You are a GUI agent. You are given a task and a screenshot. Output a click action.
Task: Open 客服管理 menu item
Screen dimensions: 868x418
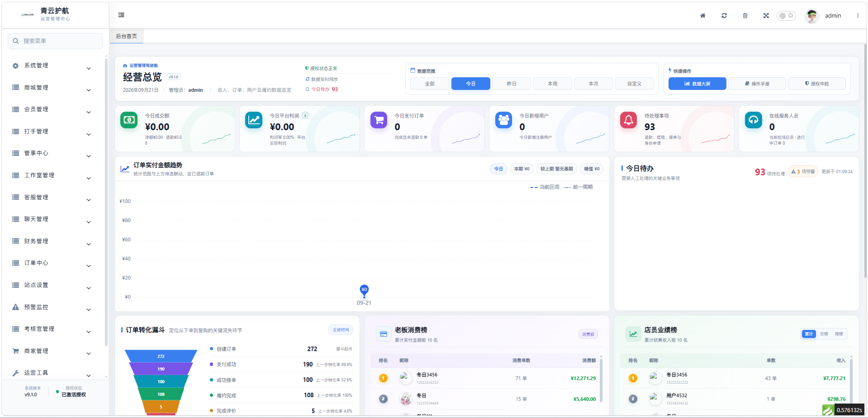(x=53, y=197)
